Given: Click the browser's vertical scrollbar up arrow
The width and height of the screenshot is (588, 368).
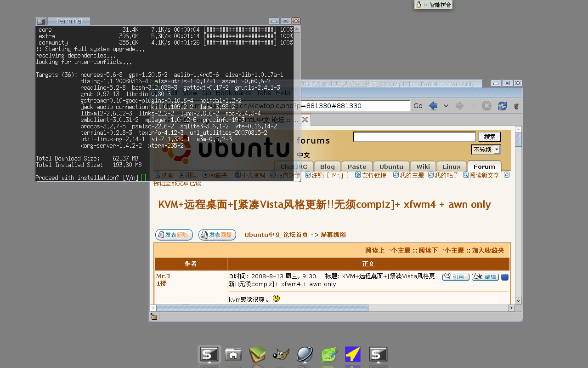Looking at the screenshot, I should pyautogui.click(x=519, y=130).
